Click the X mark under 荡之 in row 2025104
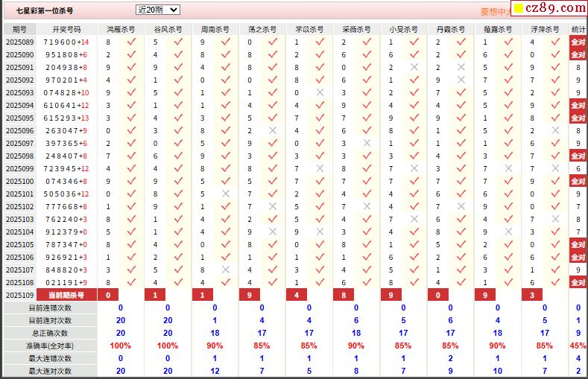The height and width of the screenshot is (379, 588). 273,232
